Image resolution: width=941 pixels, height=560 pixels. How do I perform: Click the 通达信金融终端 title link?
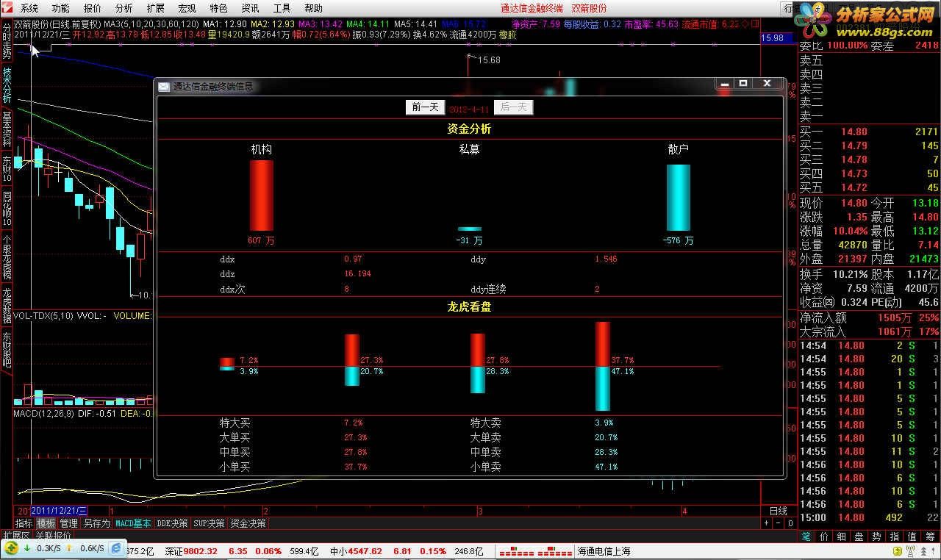532,8
